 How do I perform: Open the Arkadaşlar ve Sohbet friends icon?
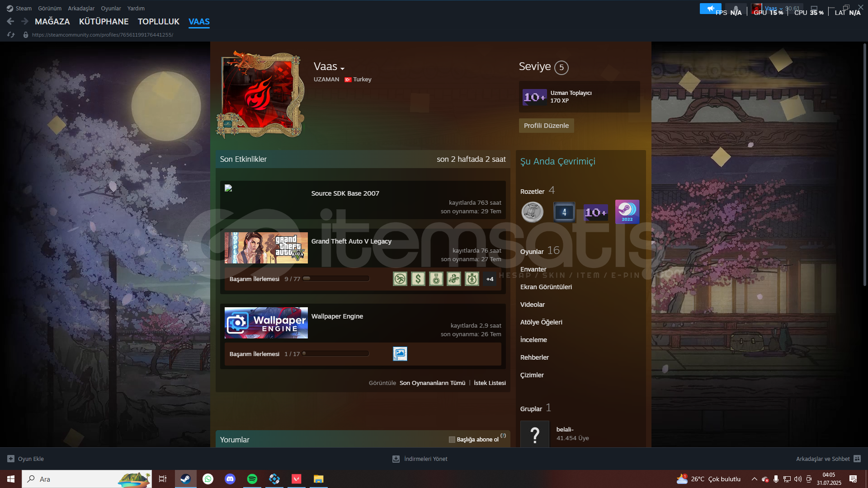857,459
